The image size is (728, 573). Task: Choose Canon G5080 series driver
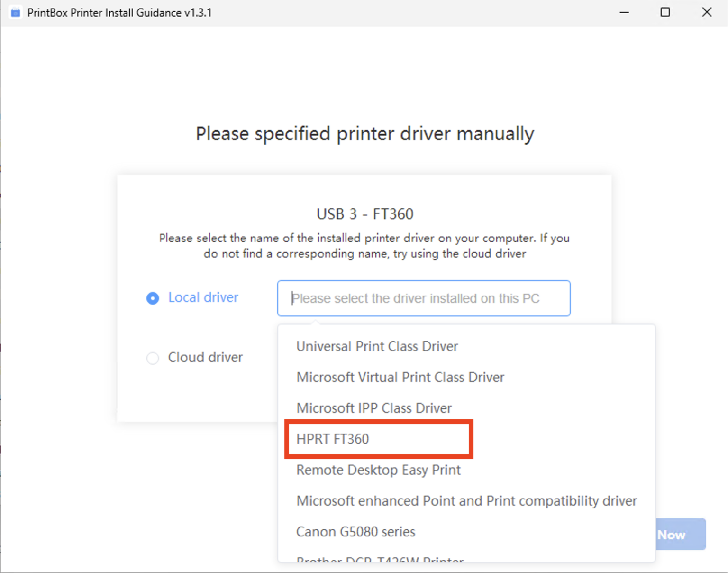click(355, 532)
